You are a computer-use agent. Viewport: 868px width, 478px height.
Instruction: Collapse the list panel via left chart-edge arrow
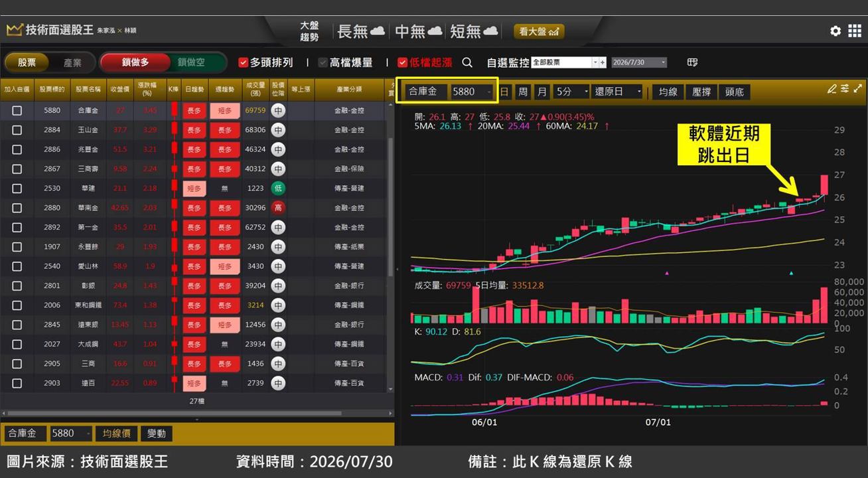[398, 269]
